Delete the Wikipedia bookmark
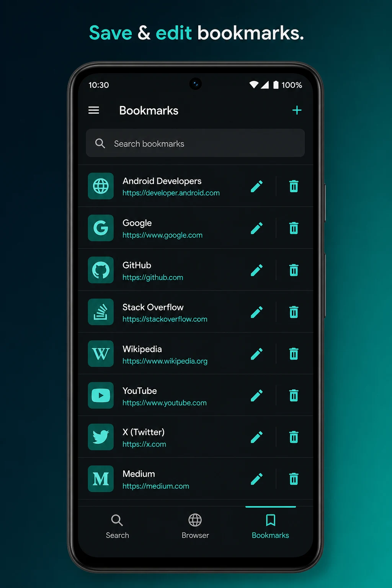The image size is (392, 588). coord(294,354)
